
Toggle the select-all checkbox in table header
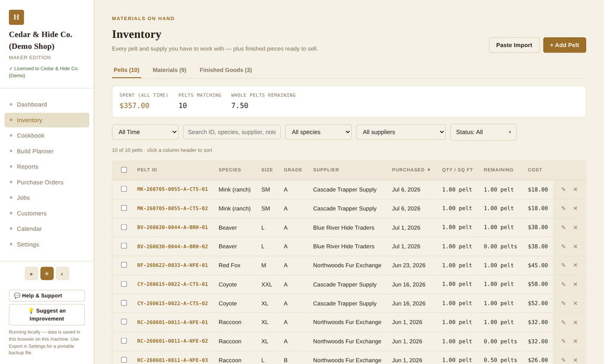(124, 170)
